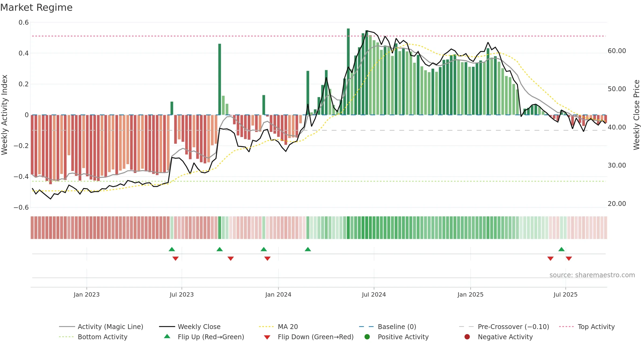The height and width of the screenshot is (362, 644).
Task: Click the 20.00 price axis label
Action: click(617, 204)
